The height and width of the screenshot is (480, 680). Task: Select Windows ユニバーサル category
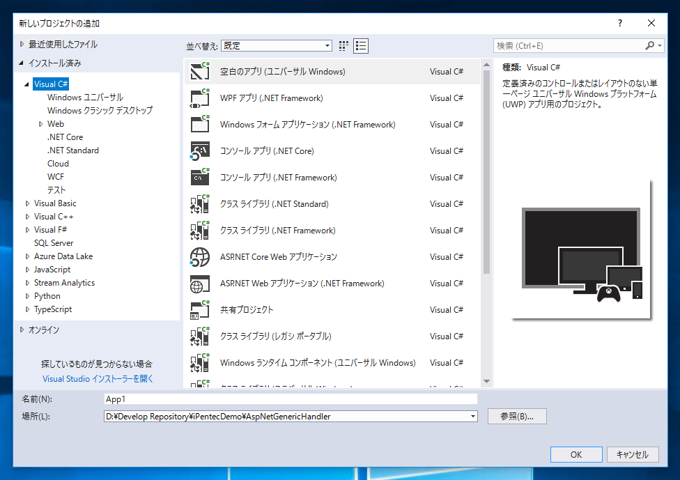85,97
